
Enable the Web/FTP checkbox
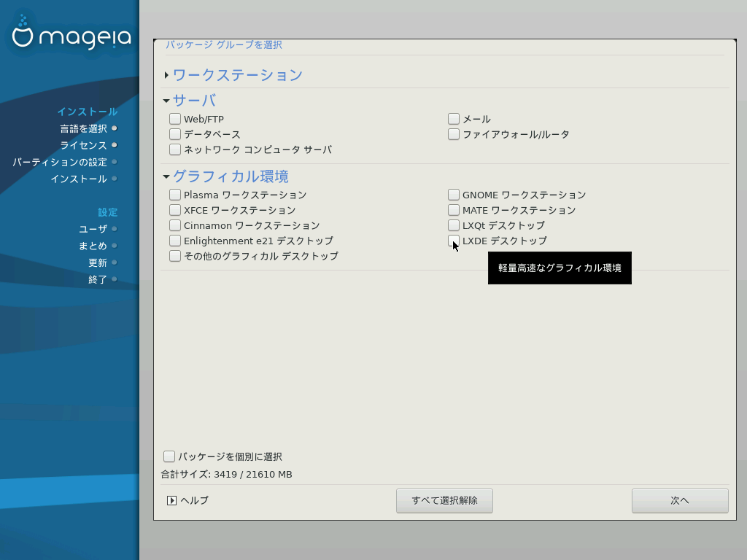175,119
